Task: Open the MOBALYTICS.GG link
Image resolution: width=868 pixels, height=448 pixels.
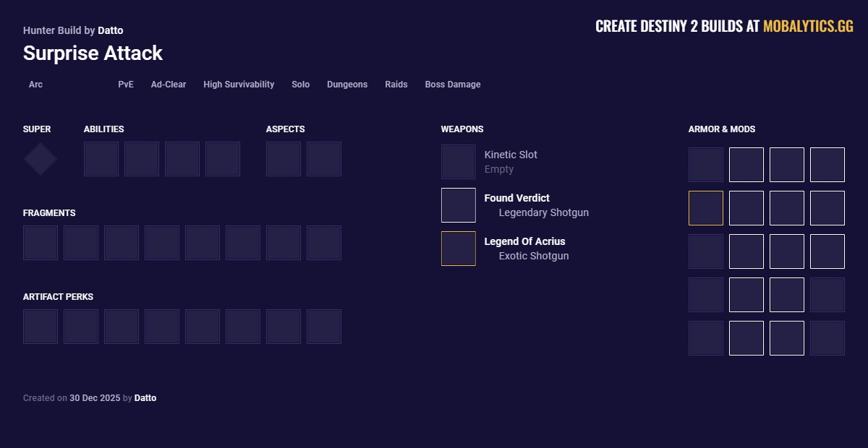Action: (808, 27)
